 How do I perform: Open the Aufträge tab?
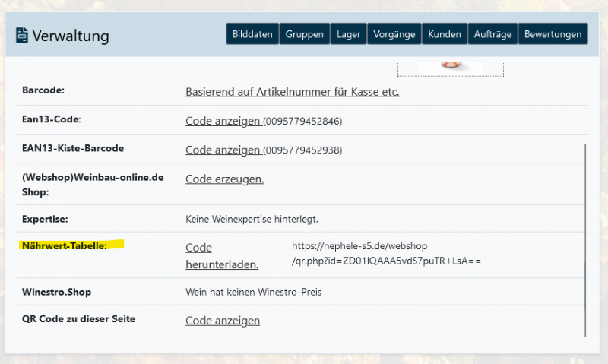pyautogui.click(x=492, y=34)
